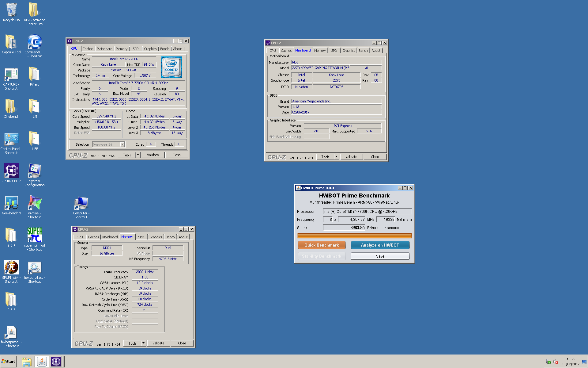This screenshot has width=588, height=368.
Task: Click the Intel Core i7 logo
Action: point(171,67)
